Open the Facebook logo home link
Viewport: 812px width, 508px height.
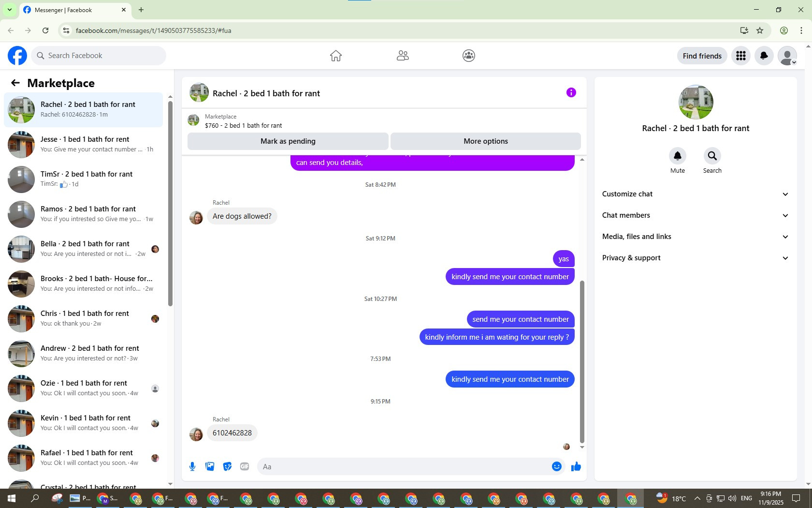(17, 56)
